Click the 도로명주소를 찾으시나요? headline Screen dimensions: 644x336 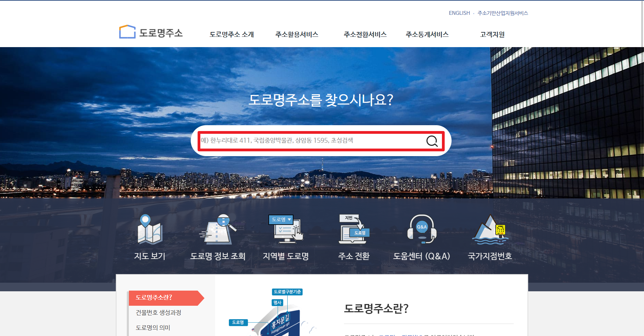pyautogui.click(x=321, y=100)
